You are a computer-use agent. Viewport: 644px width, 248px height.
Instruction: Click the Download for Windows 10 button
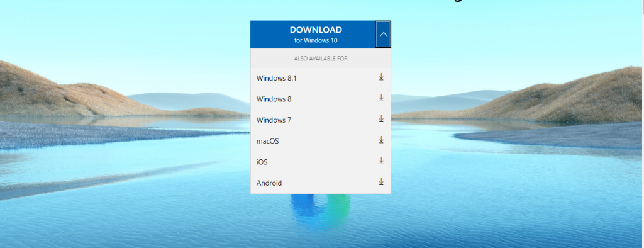(313, 35)
